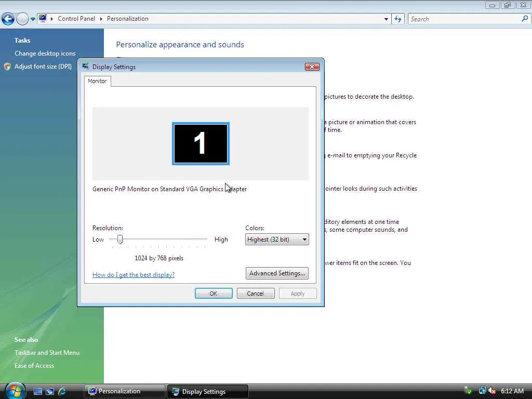
Task: Switch to Personalization taskbar button
Action: click(x=124, y=391)
